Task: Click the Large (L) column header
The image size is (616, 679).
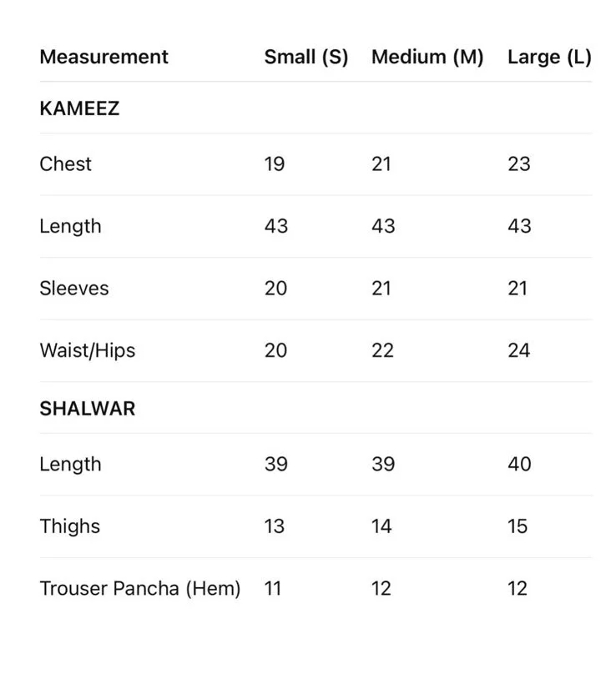Action: tap(549, 57)
